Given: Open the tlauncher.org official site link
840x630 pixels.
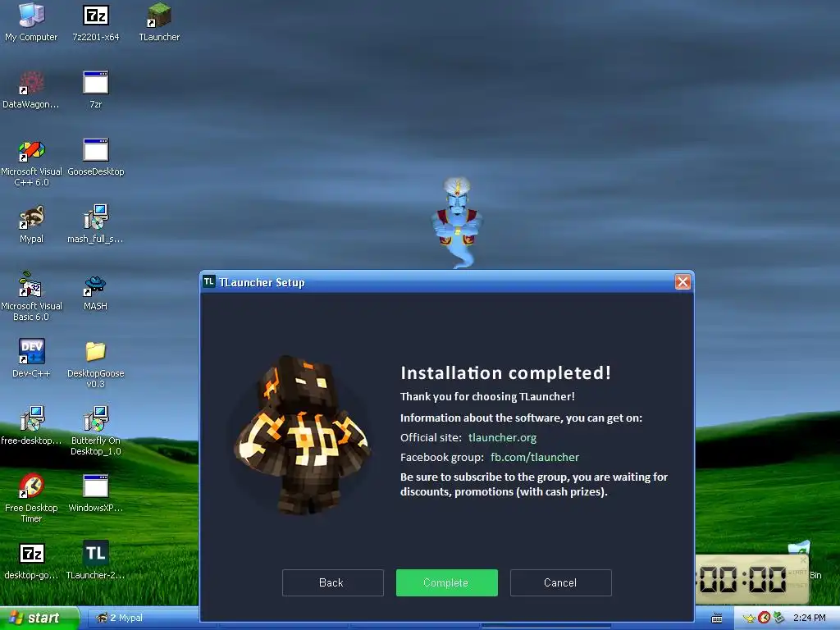Looking at the screenshot, I should 502,438.
